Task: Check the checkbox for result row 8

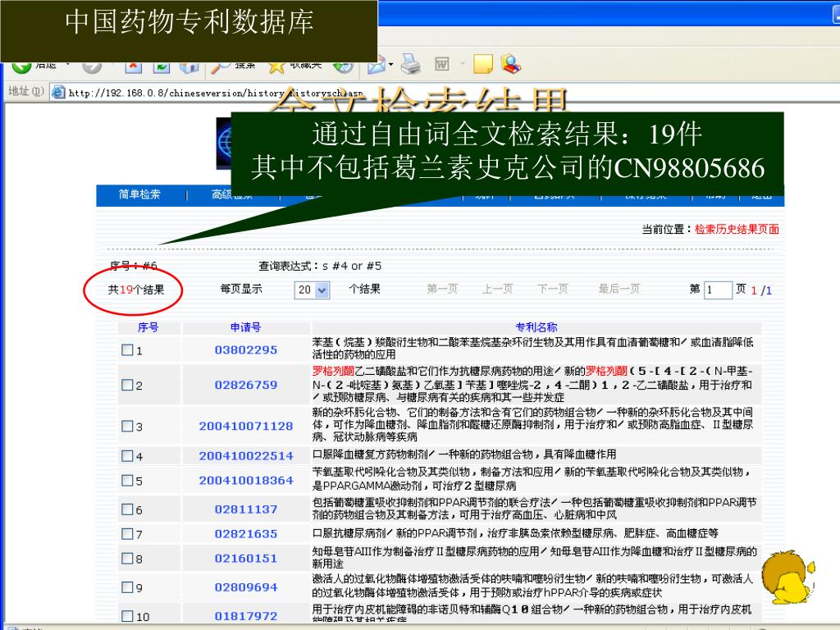Action: click(127, 558)
